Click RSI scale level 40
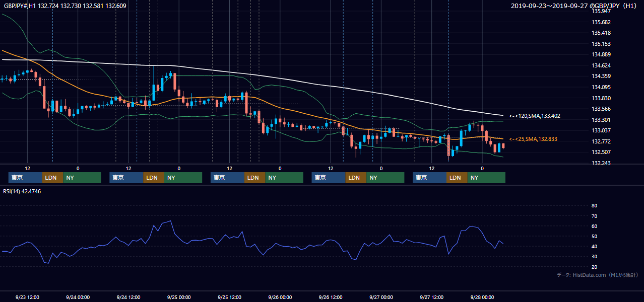644x302 pixels. (x=594, y=246)
